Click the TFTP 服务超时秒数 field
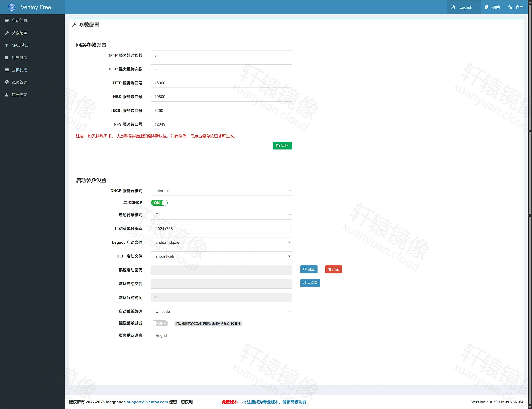 click(x=221, y=55)
